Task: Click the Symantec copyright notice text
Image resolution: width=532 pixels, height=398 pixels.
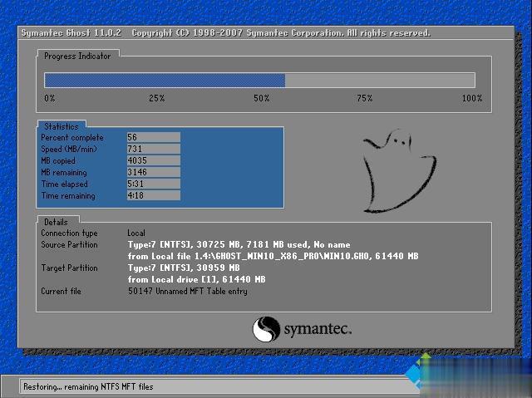Action: pos(281,33)
